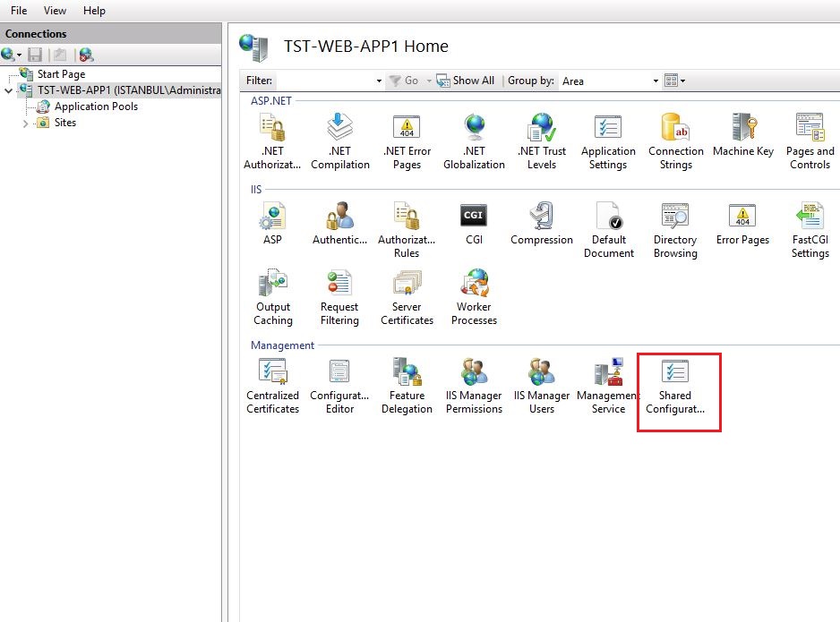
Task: Open the Help menu
Action: [94, 11]
